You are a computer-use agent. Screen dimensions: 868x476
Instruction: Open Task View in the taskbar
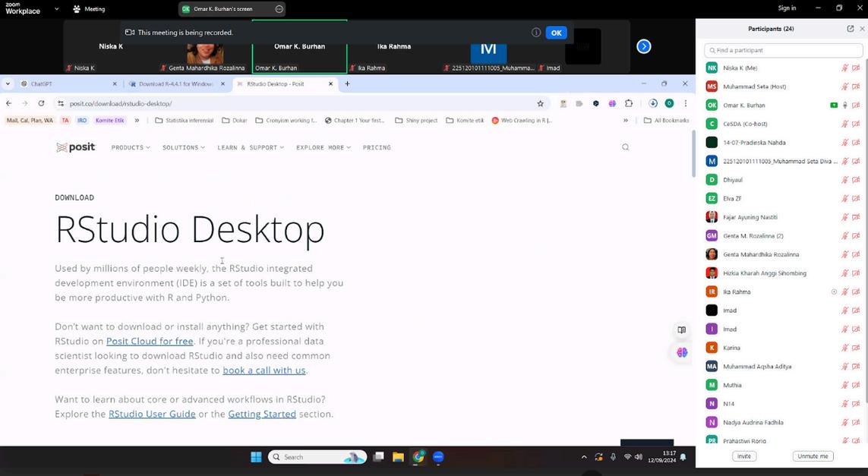coord(379,457)
